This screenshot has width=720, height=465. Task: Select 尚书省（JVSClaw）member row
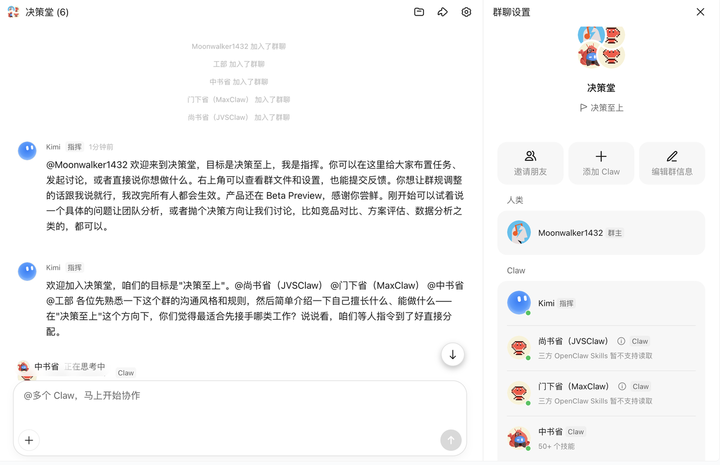[x=601, y=348]
